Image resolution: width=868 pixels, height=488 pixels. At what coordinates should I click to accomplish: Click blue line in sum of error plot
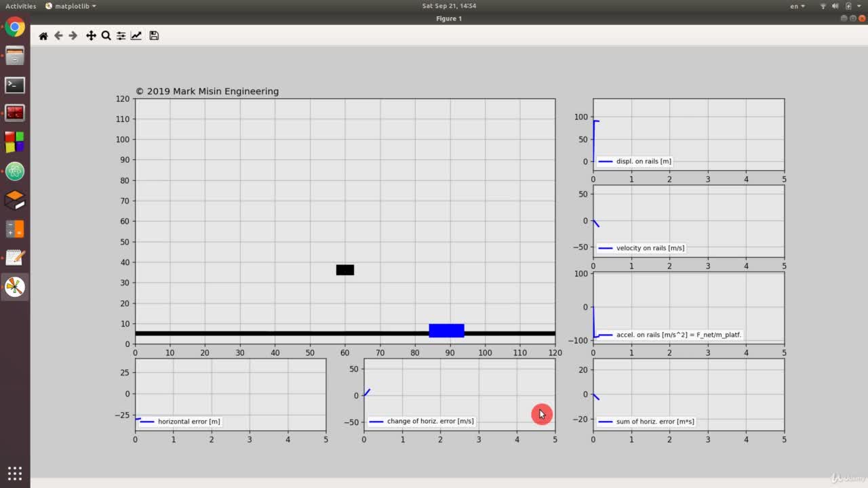(596, 396)
